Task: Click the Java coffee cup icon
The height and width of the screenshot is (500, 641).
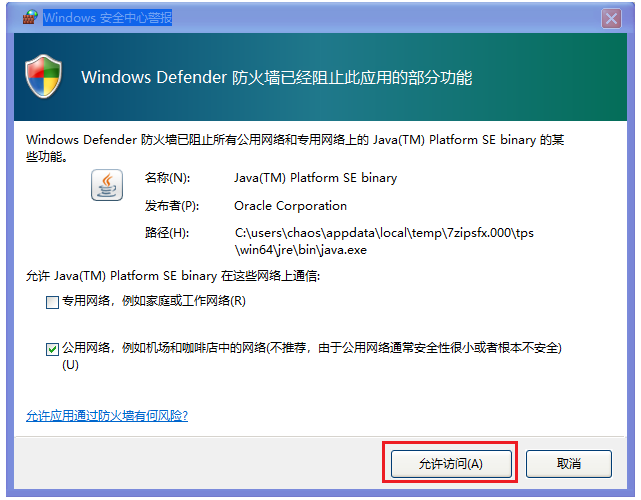Action: click(107, 185)
